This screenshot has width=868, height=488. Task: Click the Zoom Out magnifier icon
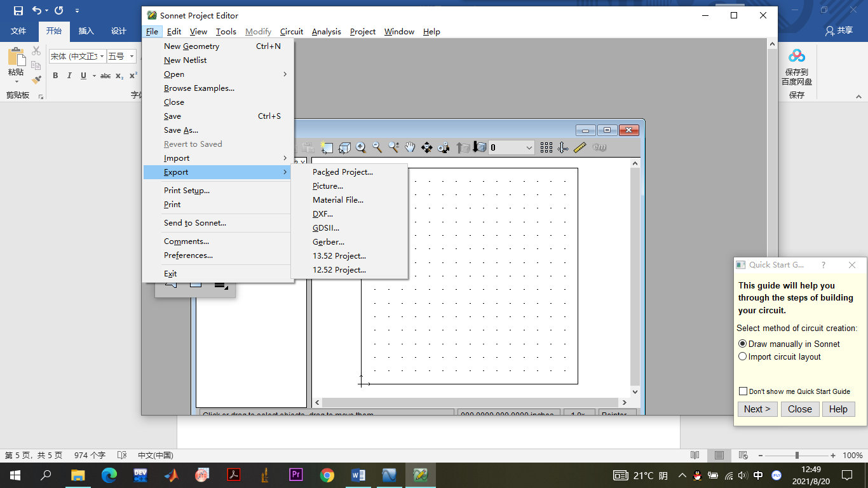coord(377,147)
